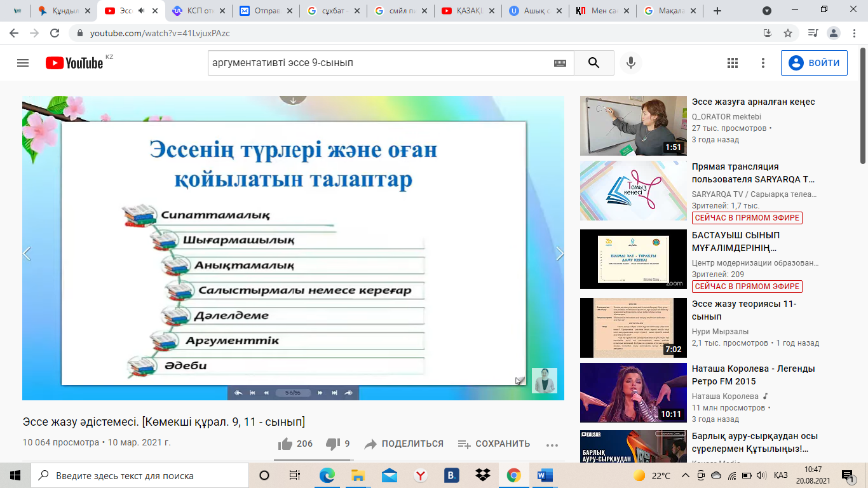The height and width of the screenshot is (488, 868).
Task: Open the YouTube apps grid
Action: (732, 63)
